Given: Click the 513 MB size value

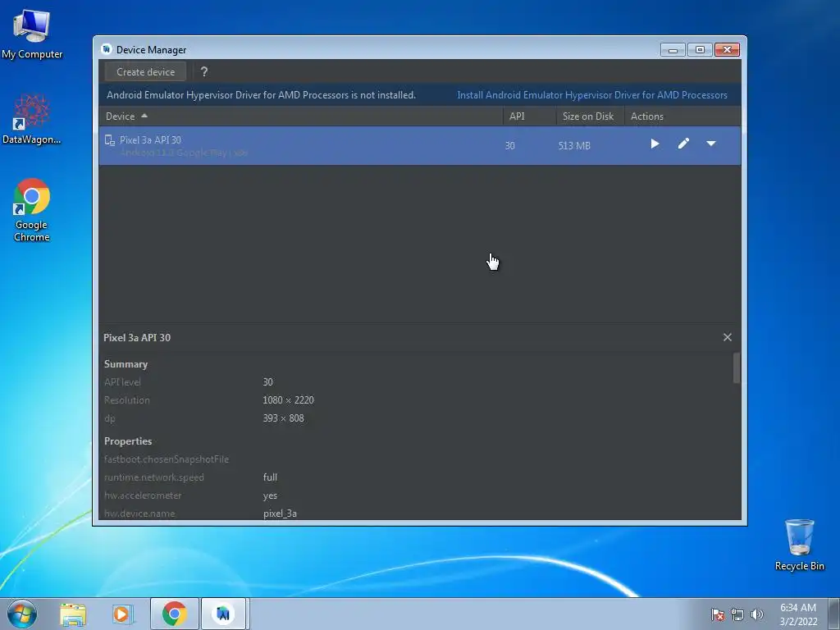Looking at the screenshot, I should [574, 146].
